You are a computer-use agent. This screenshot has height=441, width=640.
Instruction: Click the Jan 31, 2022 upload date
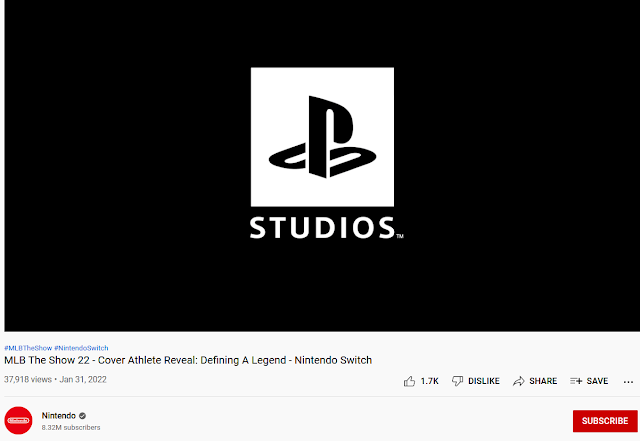(x=83, y=379)
